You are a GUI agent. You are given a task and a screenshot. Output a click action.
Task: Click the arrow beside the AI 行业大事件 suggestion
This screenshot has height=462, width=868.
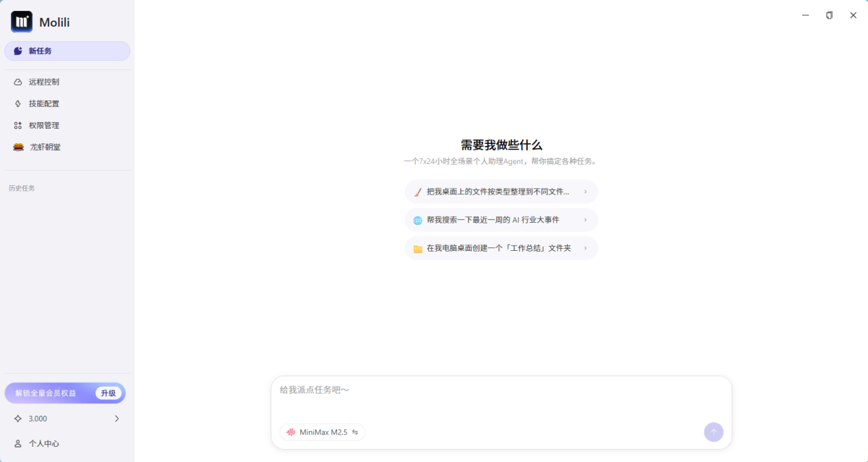point(585,221)
